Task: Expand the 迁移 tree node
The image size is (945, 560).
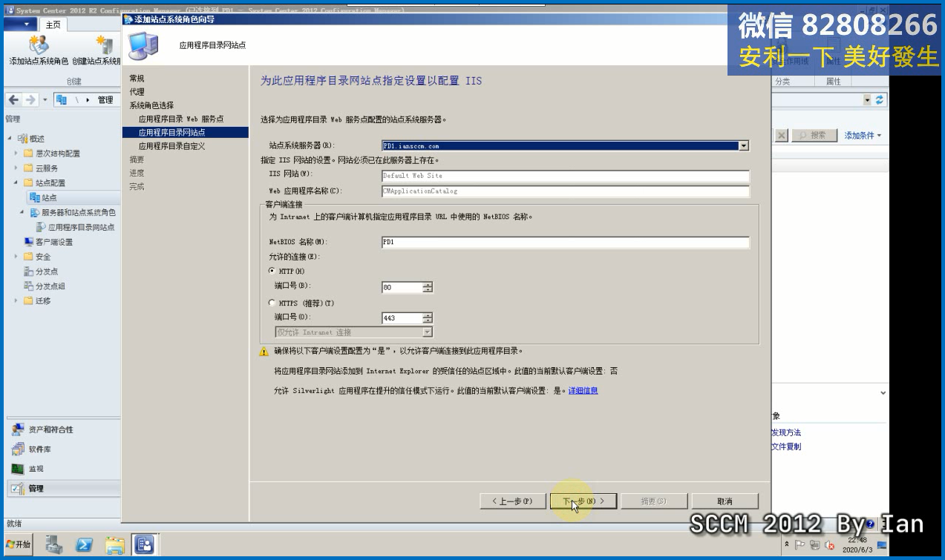Action: (16, 300)
